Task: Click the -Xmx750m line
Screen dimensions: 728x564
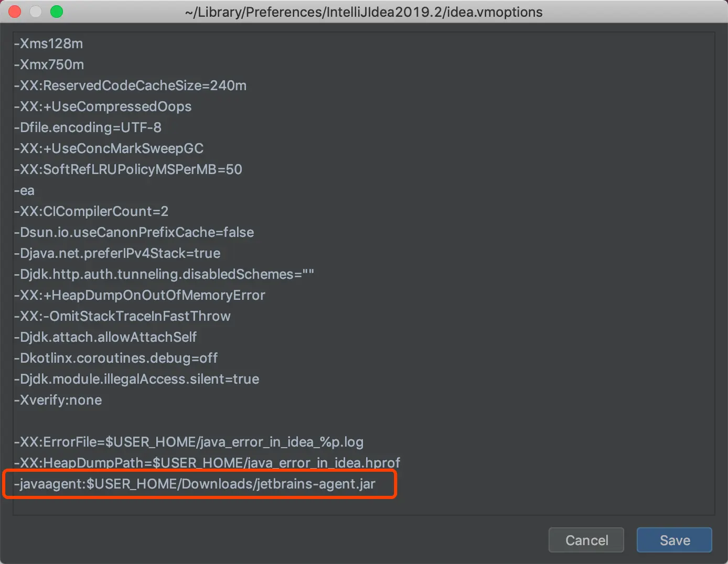Action: (x=49, y=64)
